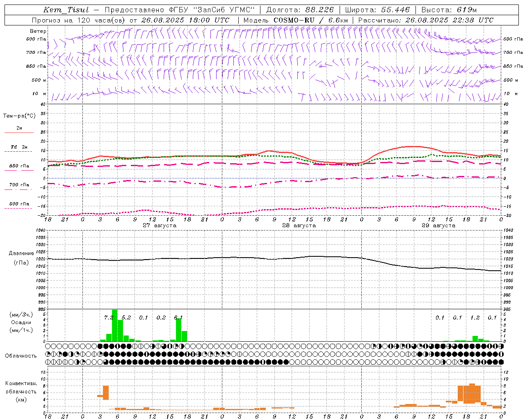Screen dimensions: 525x420
Task: Click the "Конвективн." convective cloud label
Action: tap(21, 383)
